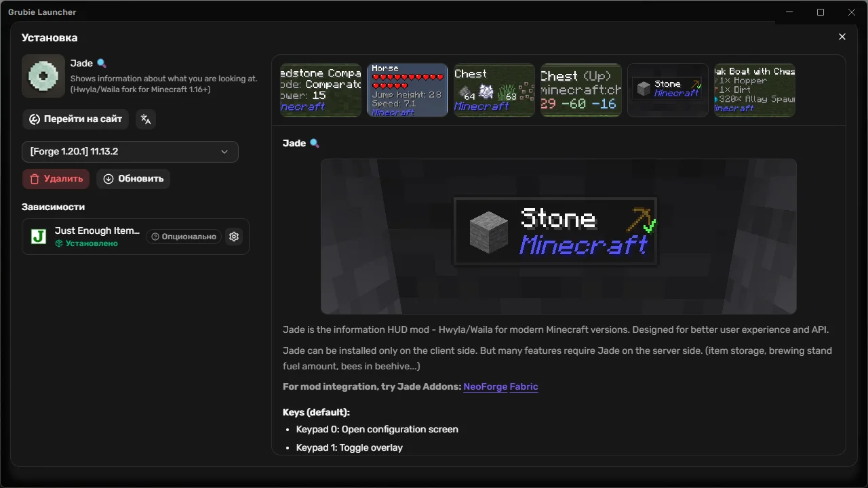Open the NeoForge addons link

point(485,386)
